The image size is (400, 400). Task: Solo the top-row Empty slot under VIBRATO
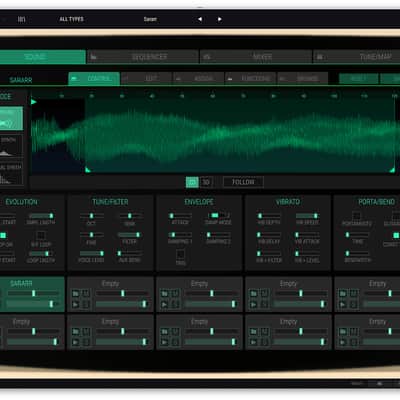[264, 304]
